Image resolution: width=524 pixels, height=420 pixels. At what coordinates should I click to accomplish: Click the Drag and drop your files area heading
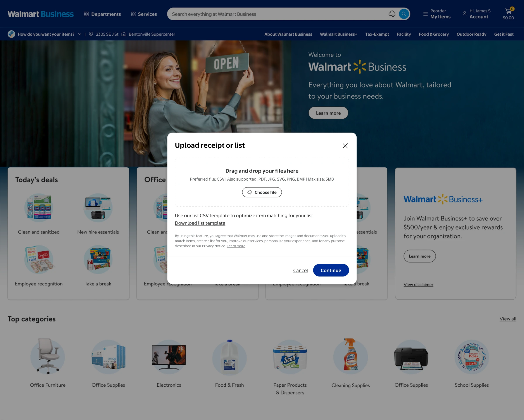262,171
